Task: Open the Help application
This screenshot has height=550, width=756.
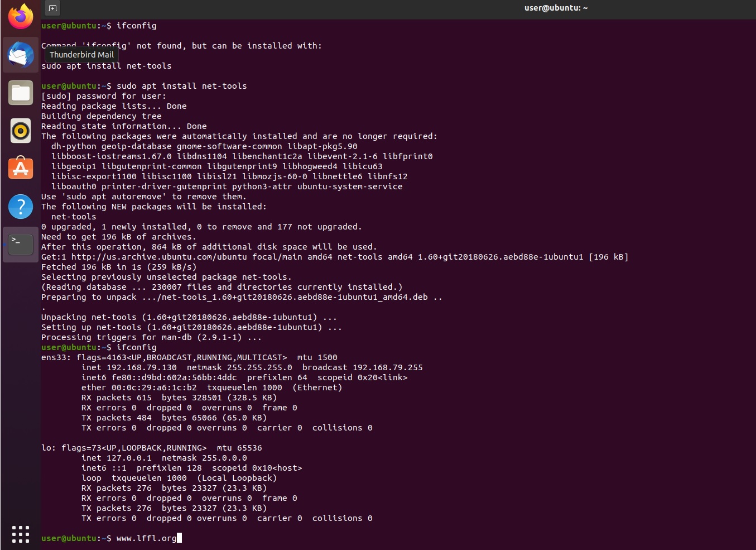Action: (x=20, y=206)
